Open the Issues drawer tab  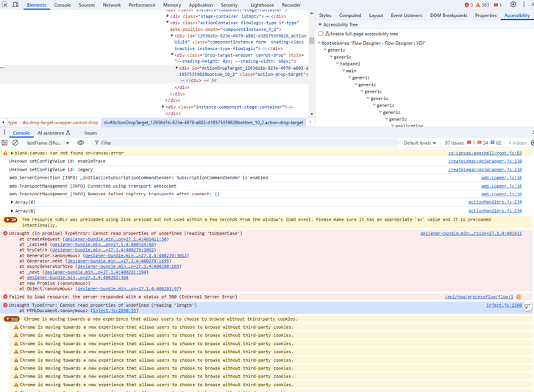point(90,133)
